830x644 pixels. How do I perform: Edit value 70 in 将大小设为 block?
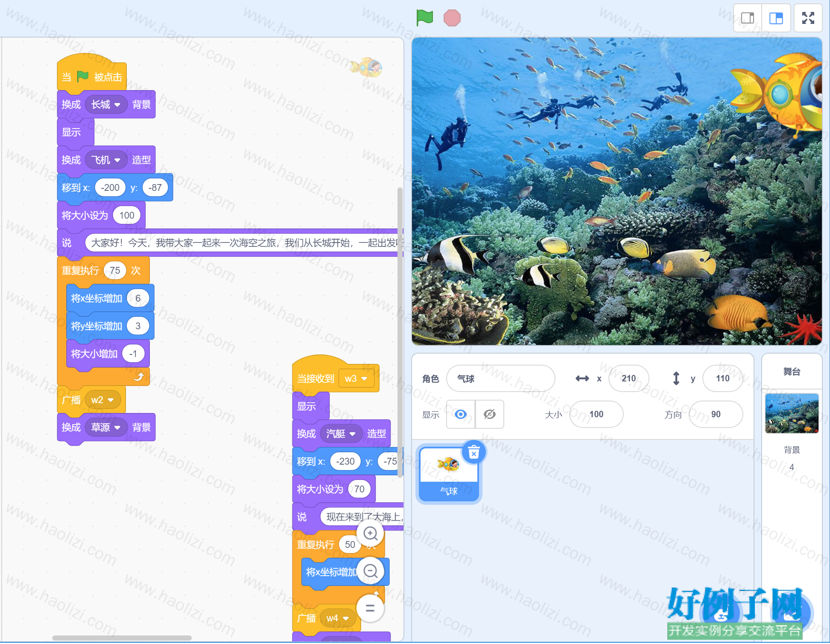tap(359, 489)
